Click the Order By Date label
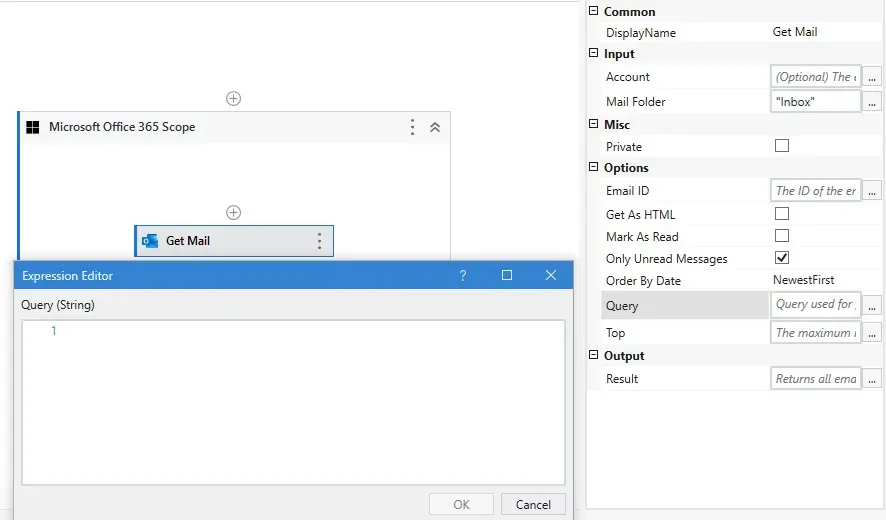The width and height of the screenshot is (886, 520). click(x=643, y=281)
